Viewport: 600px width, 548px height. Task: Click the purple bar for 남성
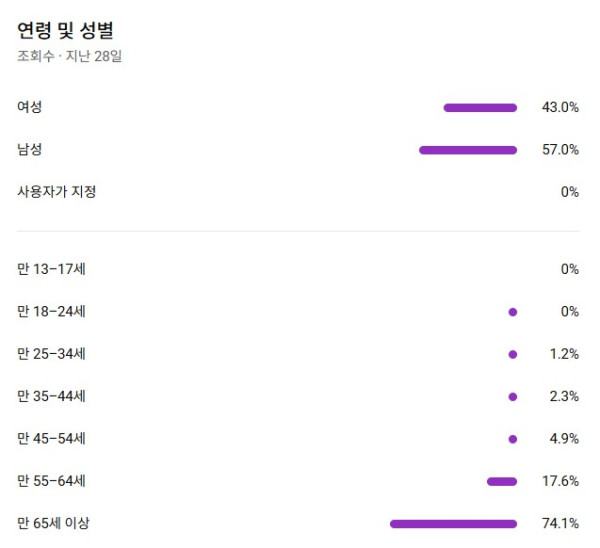tap(468, 150)
